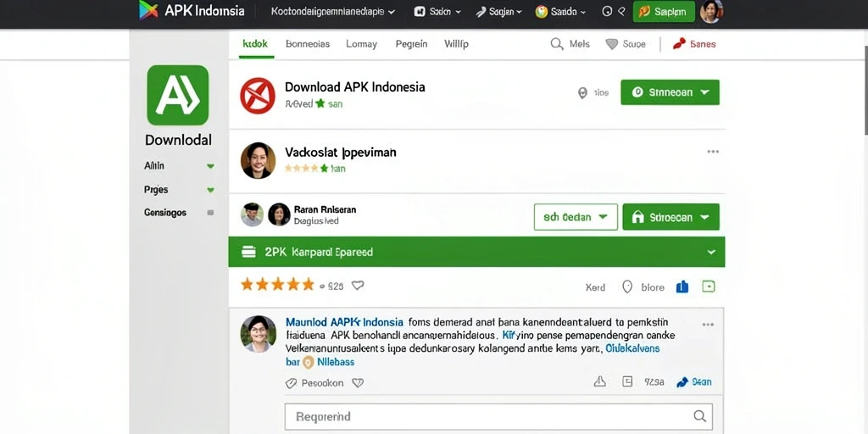Viewport: 868px width, 434px height.
Task: Click the second small avatar beside Raran Rnlseran
Action: coord(279,214)
